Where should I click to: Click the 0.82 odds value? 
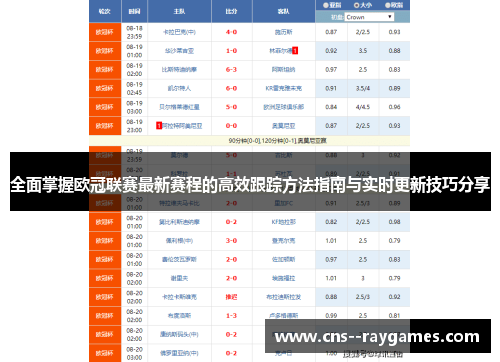point(331,222)
